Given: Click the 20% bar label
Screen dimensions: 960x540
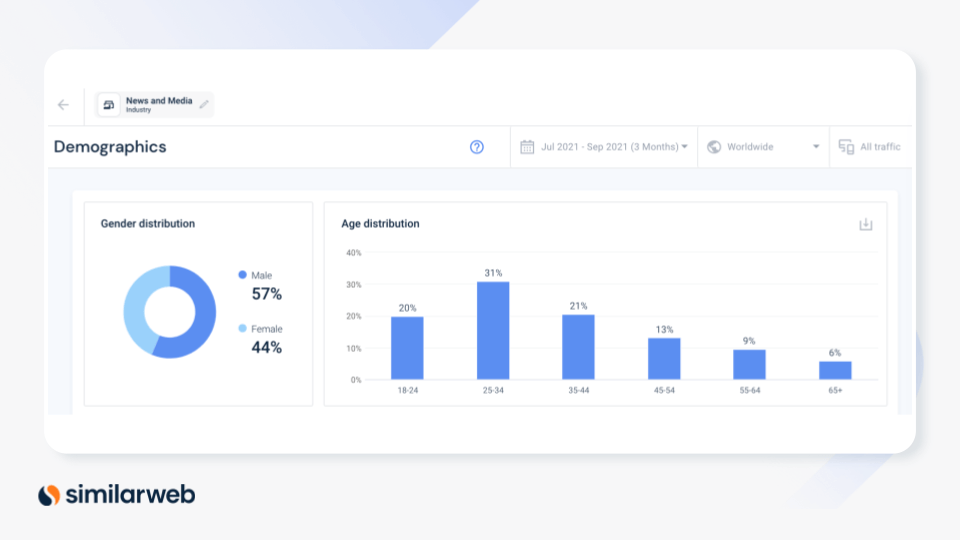Looking at the screenshot, I should 408,308.
